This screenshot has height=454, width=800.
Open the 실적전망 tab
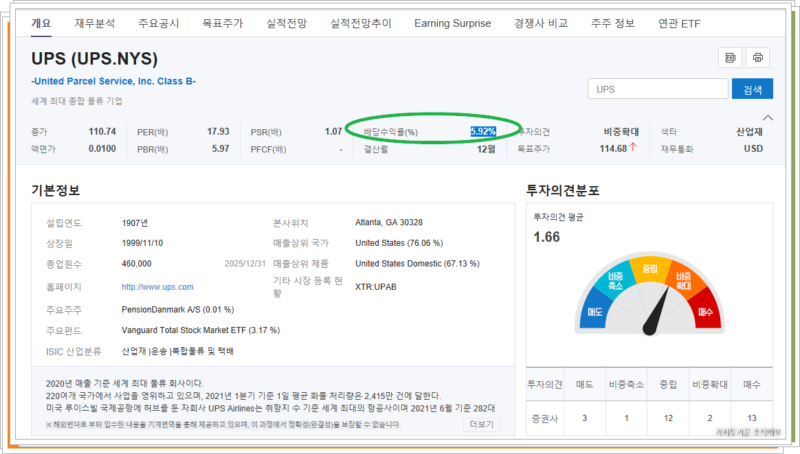[x=286, y=23]
